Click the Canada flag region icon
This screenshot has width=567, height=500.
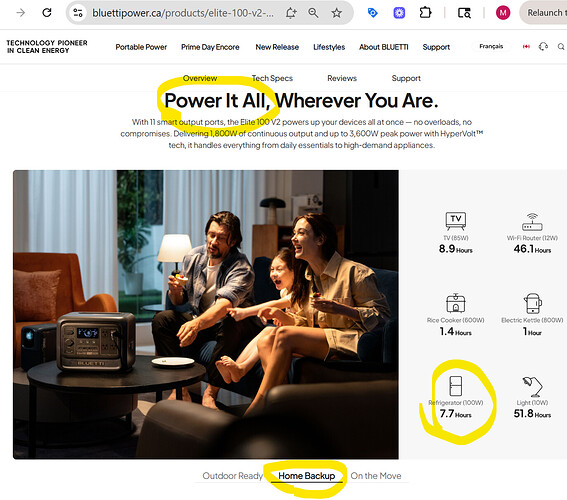pyautogui.click(x=526, y=47)
